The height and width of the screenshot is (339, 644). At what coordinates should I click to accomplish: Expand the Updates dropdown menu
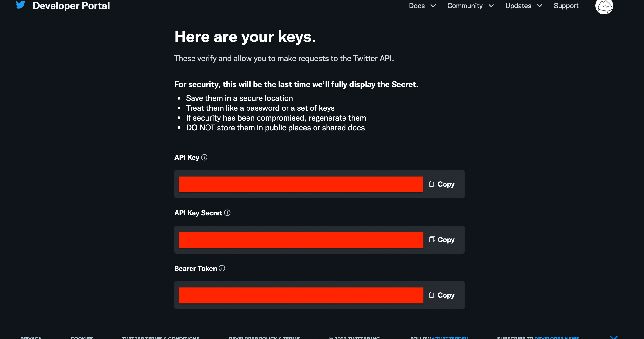coord(523,6)
